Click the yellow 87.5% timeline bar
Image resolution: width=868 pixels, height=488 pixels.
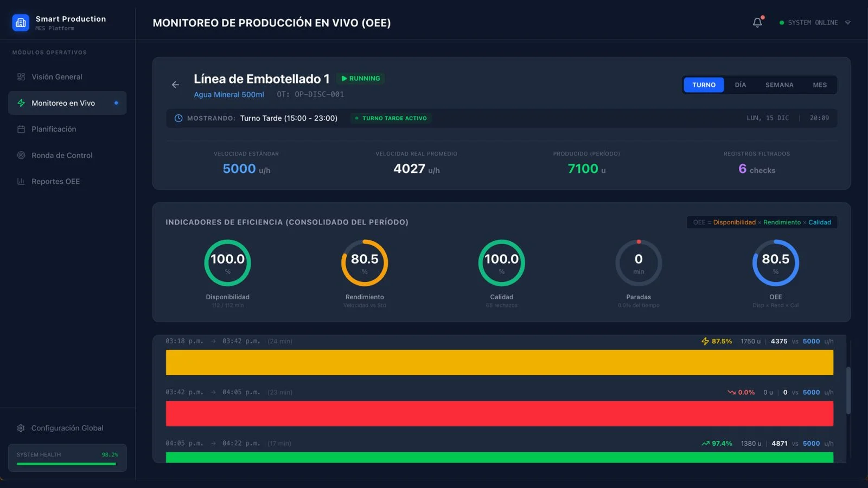(499, 362)
